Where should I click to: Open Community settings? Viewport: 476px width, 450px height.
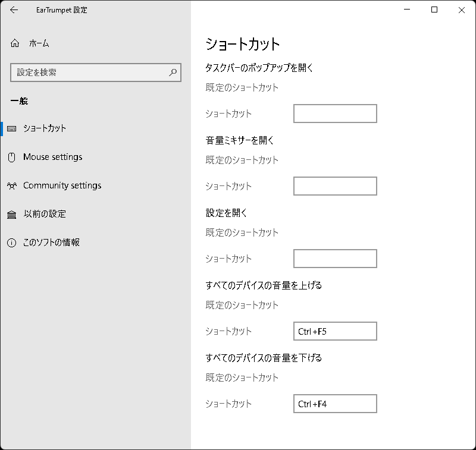pos(61,185)
